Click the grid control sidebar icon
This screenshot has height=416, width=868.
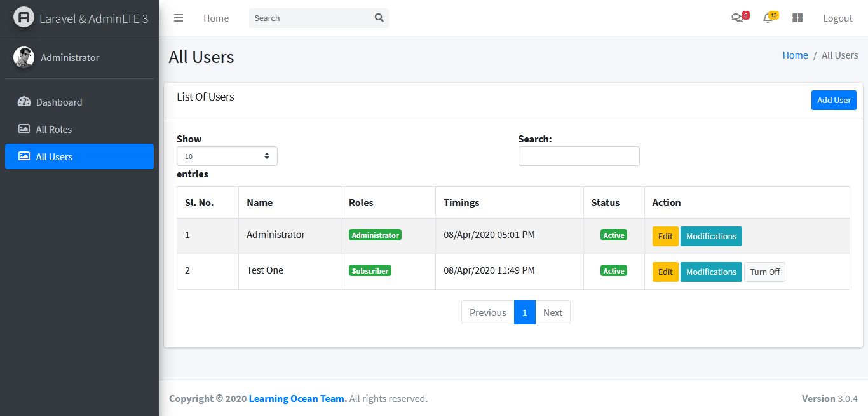coord(798,18)
